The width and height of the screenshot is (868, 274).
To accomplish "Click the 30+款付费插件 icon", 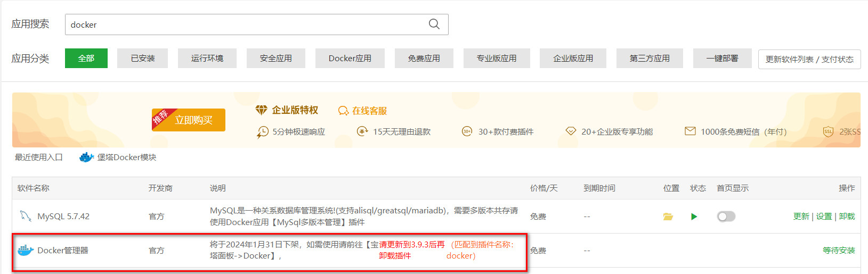I will (467, 131).
